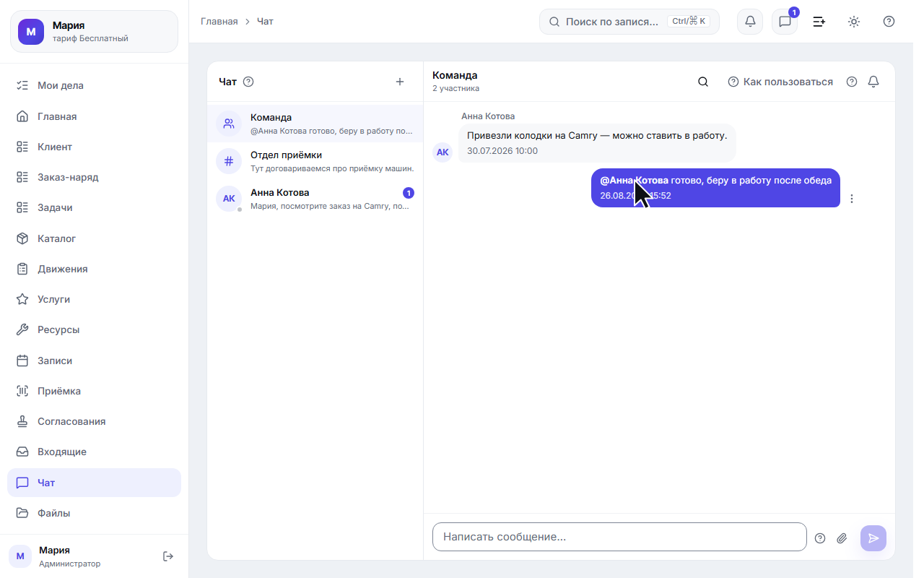Attach file with paperclip icon
The height and width of the screenshot is (578, 924).
(x=842, y=538)
